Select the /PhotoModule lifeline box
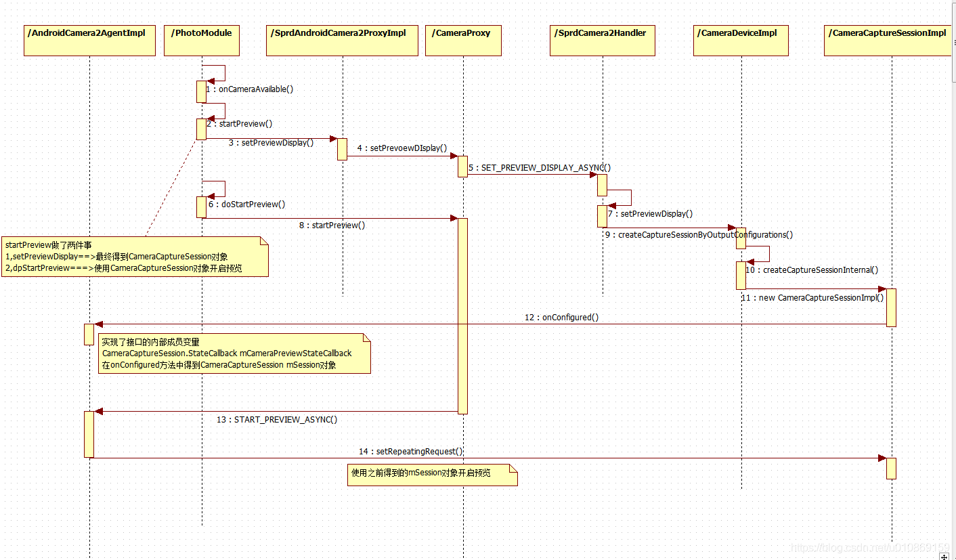 point(202,40)
